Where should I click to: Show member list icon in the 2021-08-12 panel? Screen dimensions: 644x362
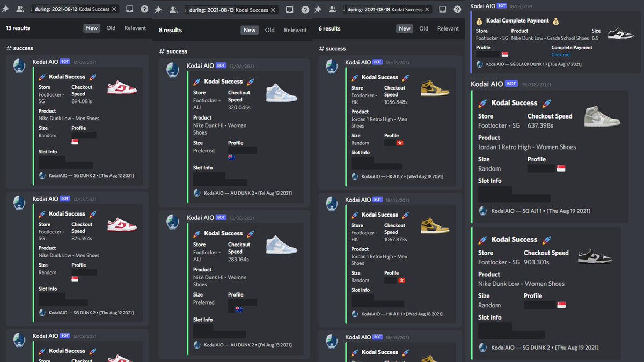coord(20,9)
